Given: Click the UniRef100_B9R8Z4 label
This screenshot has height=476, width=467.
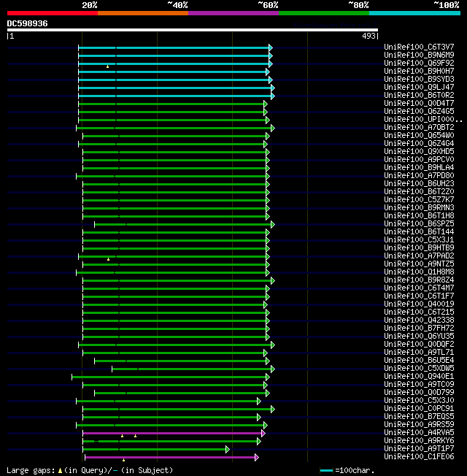Looking at the screenshot, I should tap(419, 280).
